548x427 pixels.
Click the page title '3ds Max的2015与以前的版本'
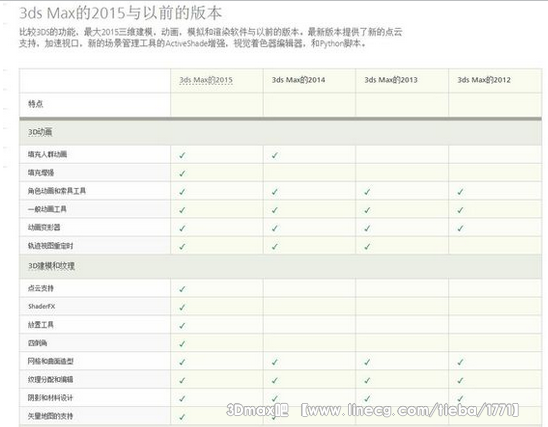tap(121, 13)
